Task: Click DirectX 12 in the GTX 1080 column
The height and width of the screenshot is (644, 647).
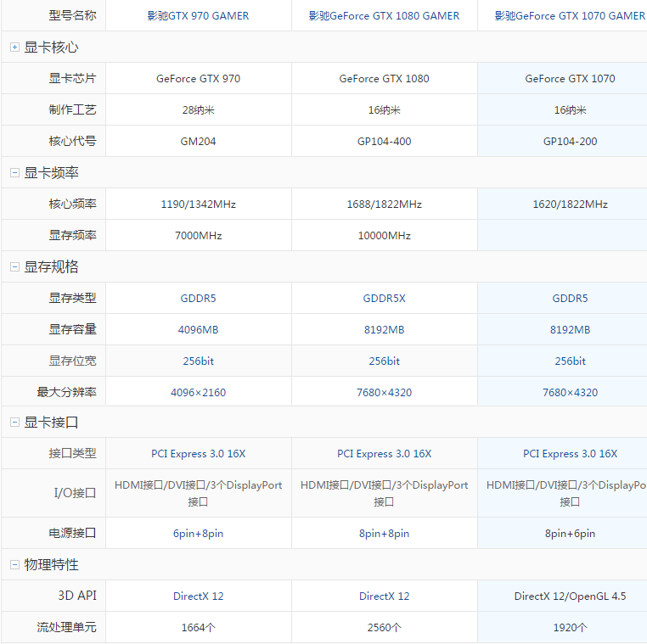Action: tap(384, 596)
